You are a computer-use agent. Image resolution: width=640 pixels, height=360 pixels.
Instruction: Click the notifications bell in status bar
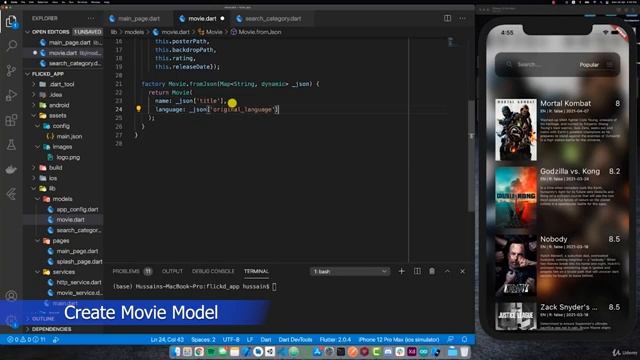[x=464, y=340]
